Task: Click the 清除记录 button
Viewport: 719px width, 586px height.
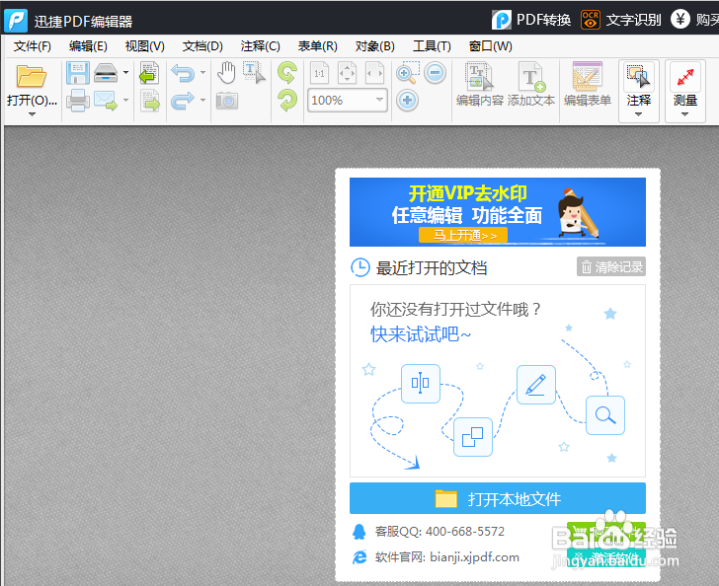Action: point(611,266)
